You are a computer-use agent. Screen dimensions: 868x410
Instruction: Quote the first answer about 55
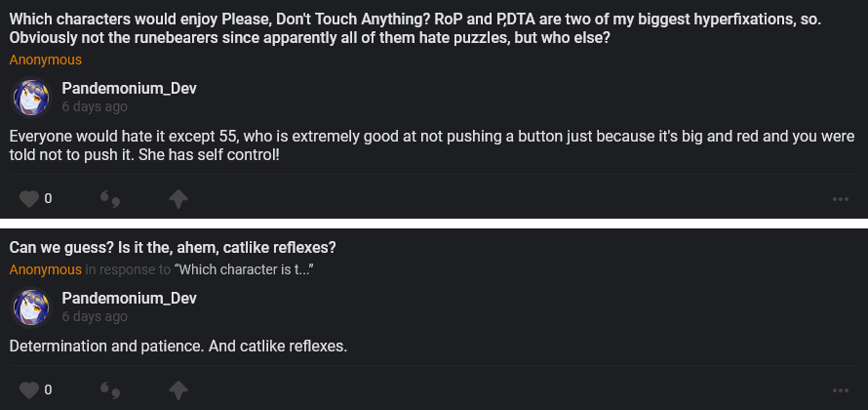110,199
